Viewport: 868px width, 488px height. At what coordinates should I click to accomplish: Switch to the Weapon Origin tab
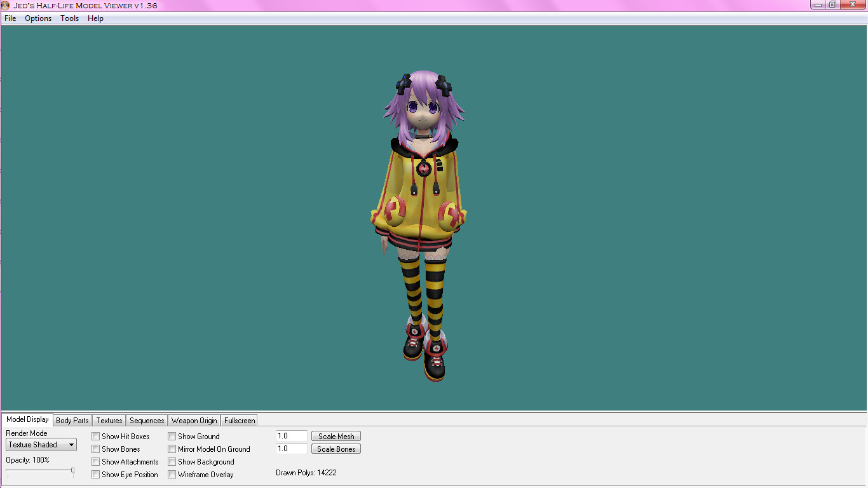[194, 420]
